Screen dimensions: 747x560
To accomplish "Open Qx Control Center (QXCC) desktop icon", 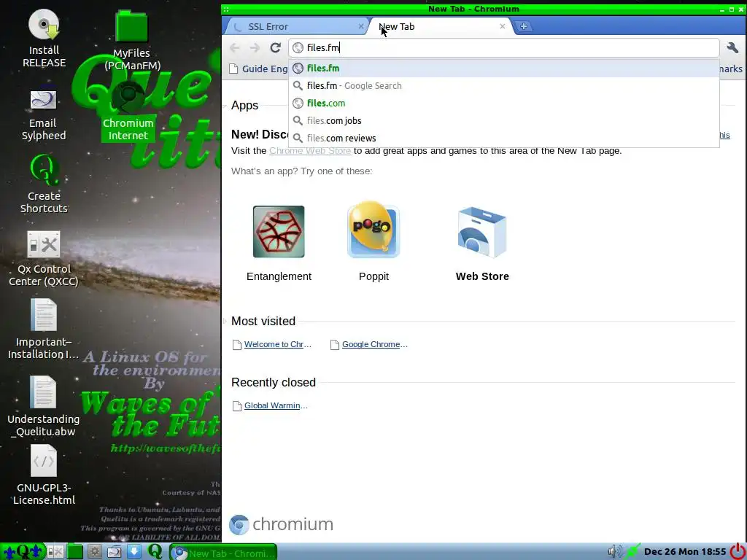I will (44, 259).
